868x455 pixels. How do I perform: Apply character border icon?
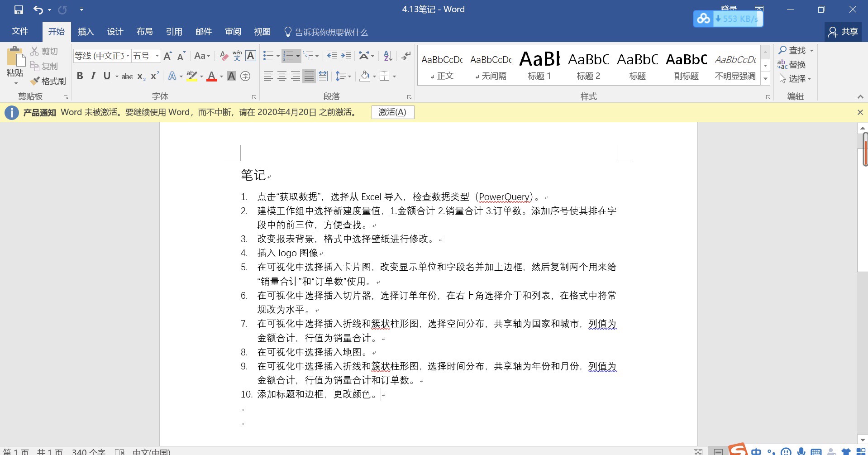pos(251,56)
